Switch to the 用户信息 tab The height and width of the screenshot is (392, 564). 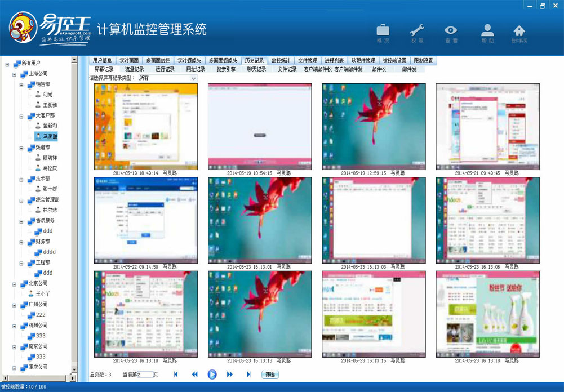102,60
